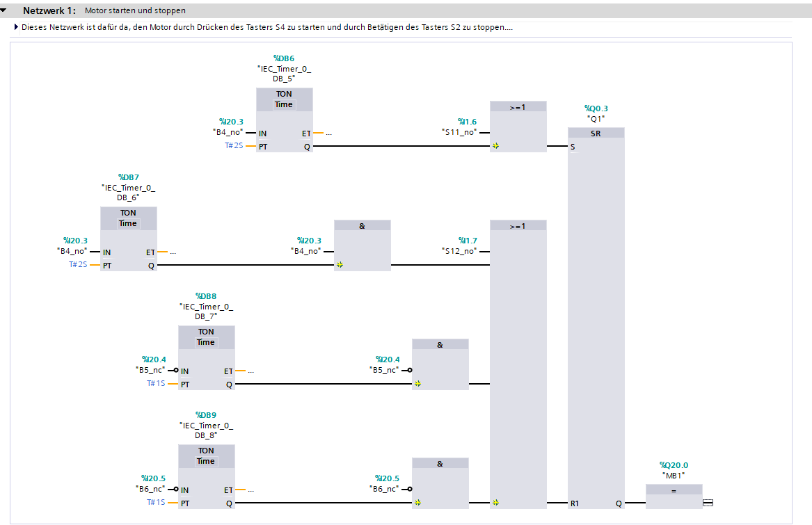Click the negation circle on the DB_8 timer IN
This screenshot has width=812, height=525.
176,490
